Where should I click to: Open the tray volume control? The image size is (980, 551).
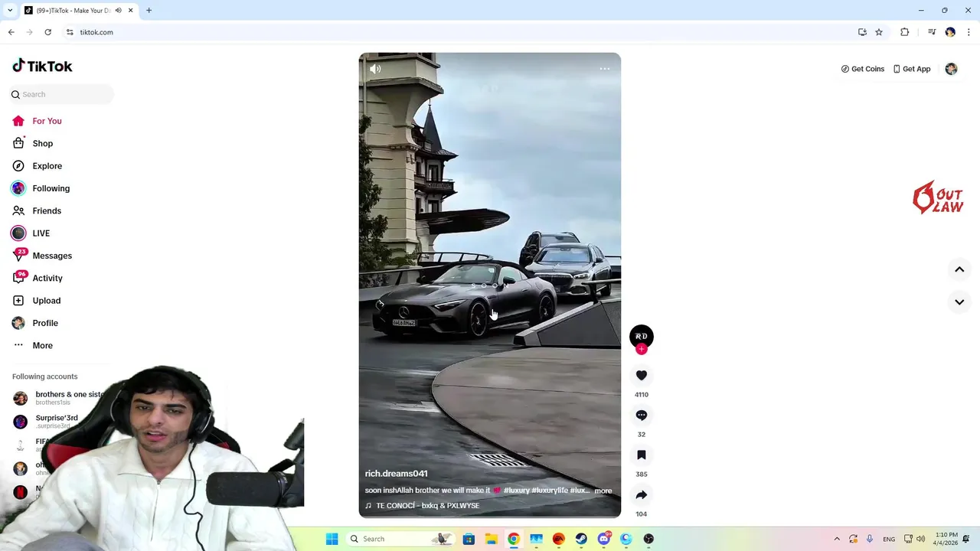point(920,539)
